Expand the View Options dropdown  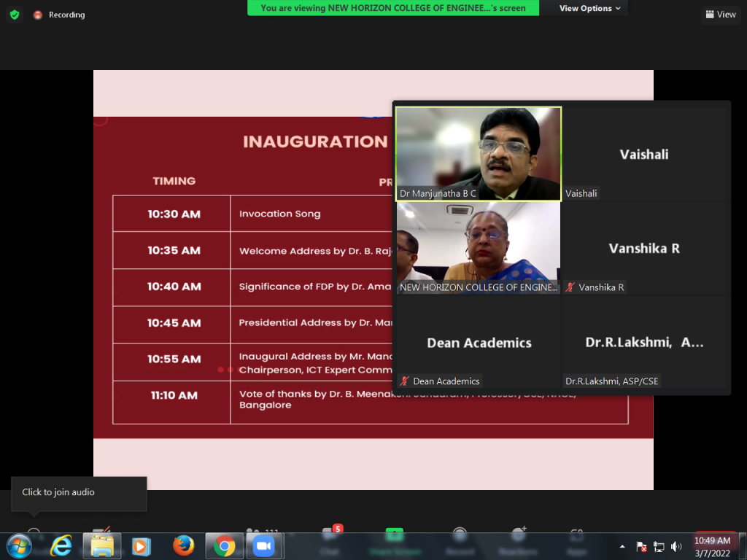[589, 8]
